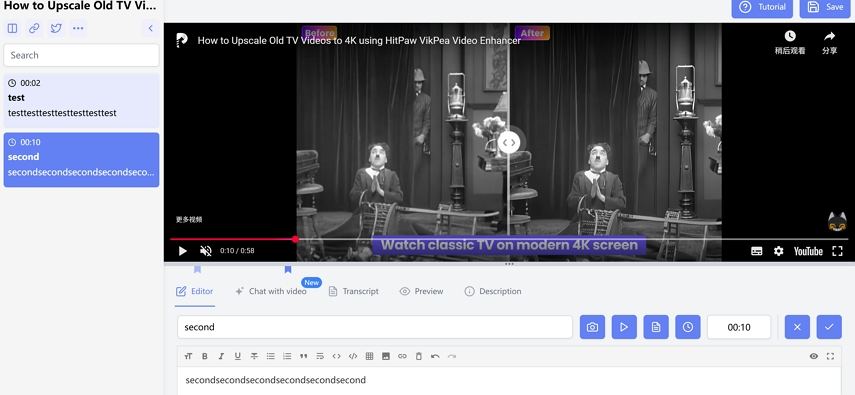Screen dimensions: 855x395
Task: Copy link using the chain icon in sidebar
Action: pos(34,28)
